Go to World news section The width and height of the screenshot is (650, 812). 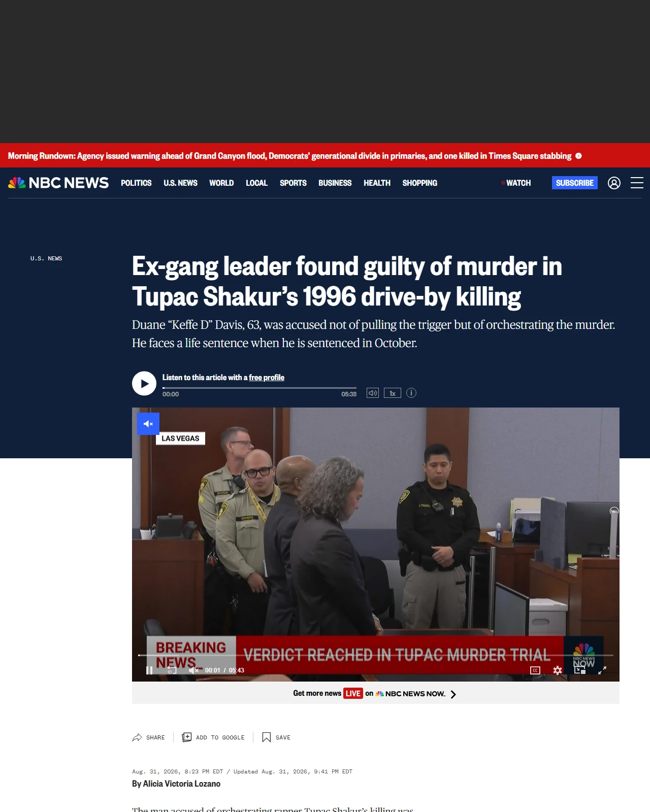(221, 183)
